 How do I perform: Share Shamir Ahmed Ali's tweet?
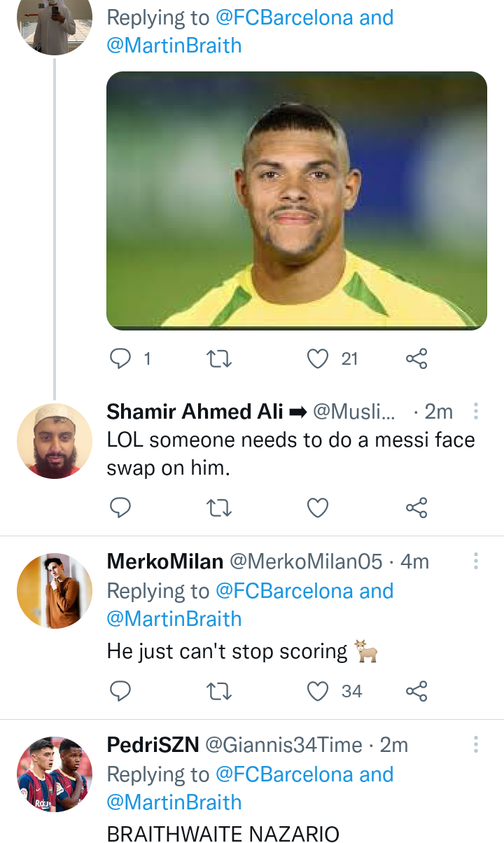(x=416, y=508)
